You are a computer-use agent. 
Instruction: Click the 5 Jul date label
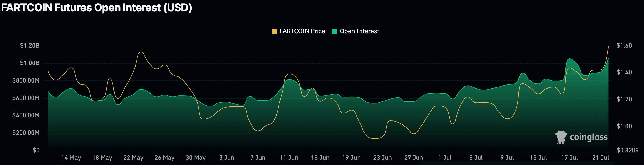click(x=476, y=158)
